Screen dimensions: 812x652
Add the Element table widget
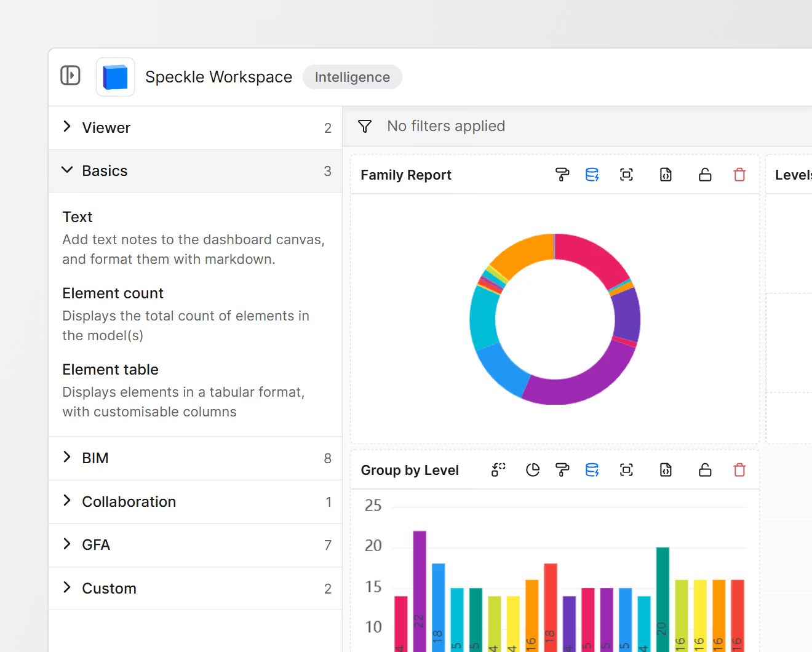110,370
